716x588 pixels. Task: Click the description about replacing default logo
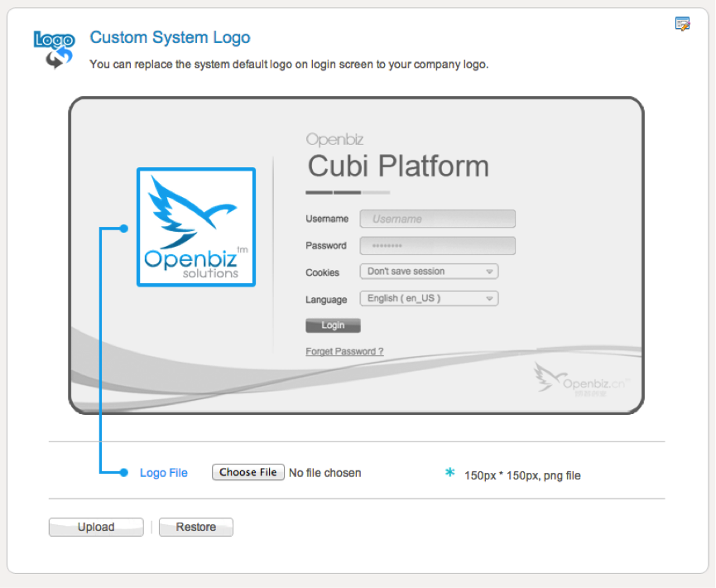289,65
